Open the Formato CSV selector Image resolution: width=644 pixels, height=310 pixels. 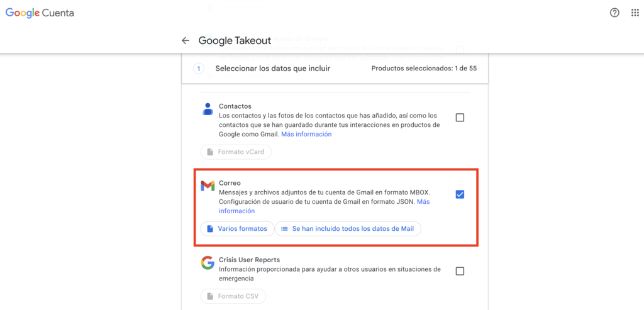click(233, 296)
